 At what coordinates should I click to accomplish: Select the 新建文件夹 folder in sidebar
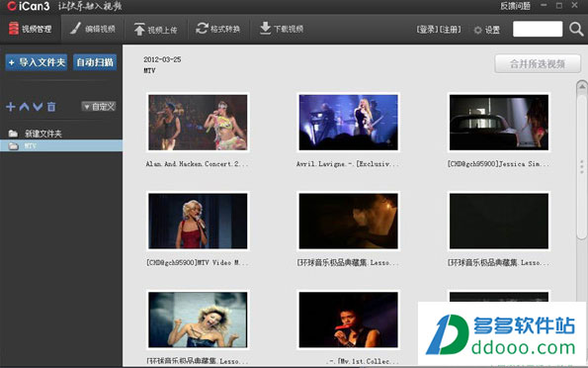(x=61, y=134)
